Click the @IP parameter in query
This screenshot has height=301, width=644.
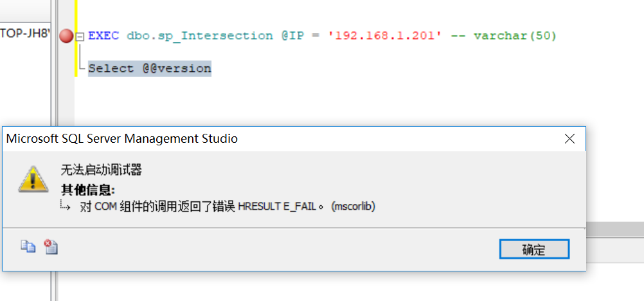click(x=292, y=36)
